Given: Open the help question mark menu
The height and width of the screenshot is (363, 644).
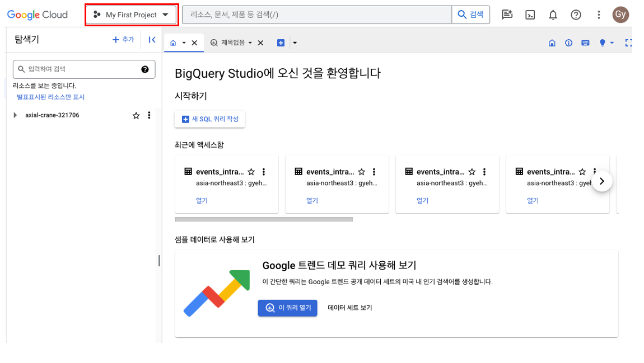Looking at the screenshot, I should click(x=576, y=15).
